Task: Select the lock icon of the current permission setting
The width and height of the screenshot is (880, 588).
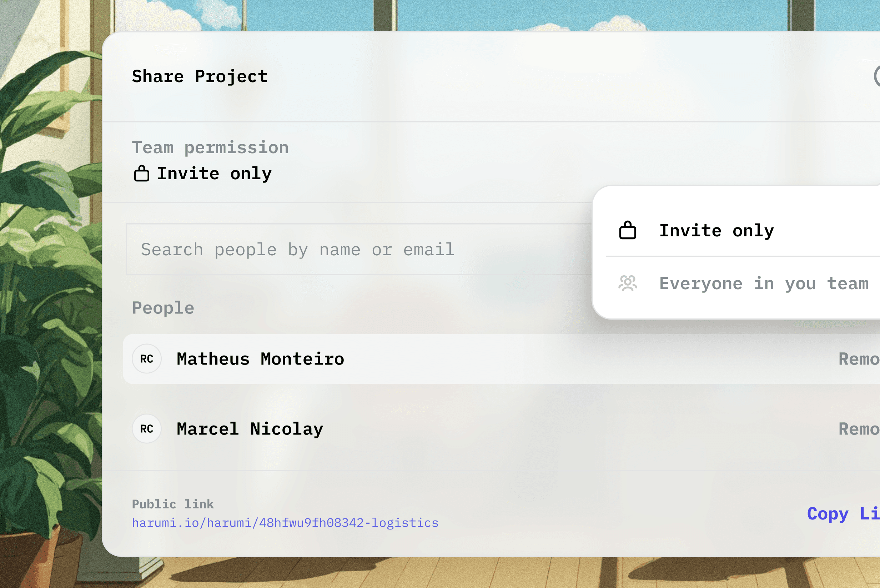Action: (x=141, y=173)
